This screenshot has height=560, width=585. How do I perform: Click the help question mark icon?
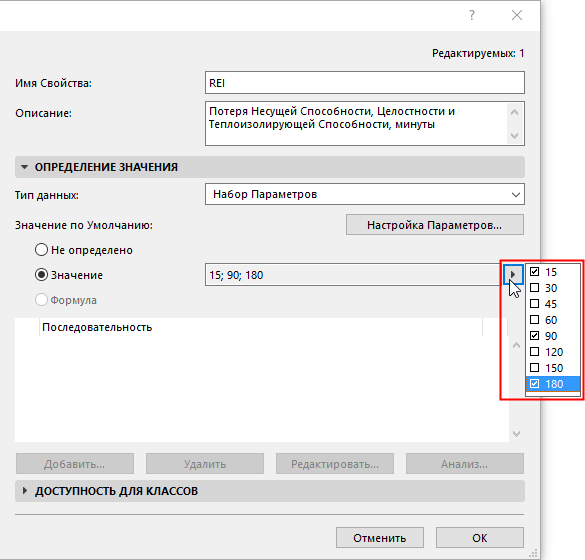[472, 15]
